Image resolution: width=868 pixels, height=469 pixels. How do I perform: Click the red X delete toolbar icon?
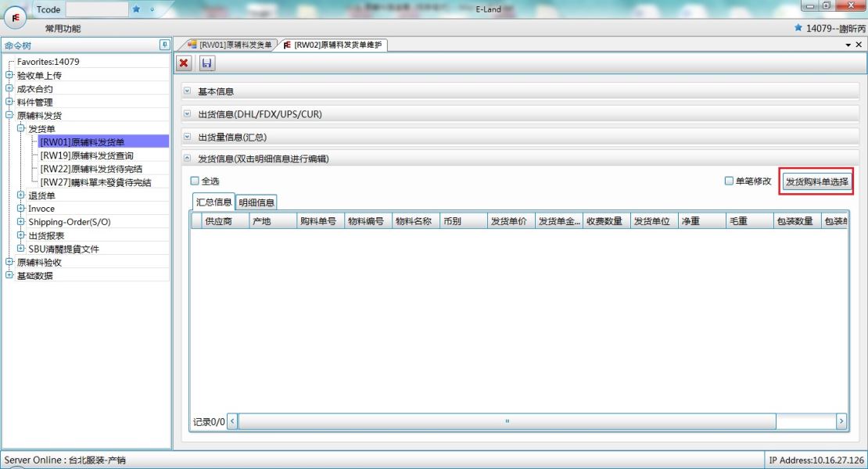point(184,63)
